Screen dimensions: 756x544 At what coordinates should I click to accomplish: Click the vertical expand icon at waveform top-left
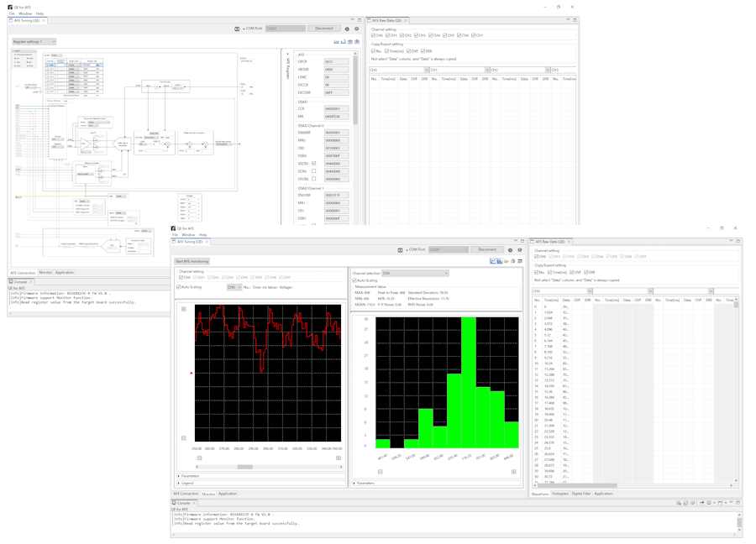click(184, 309)
